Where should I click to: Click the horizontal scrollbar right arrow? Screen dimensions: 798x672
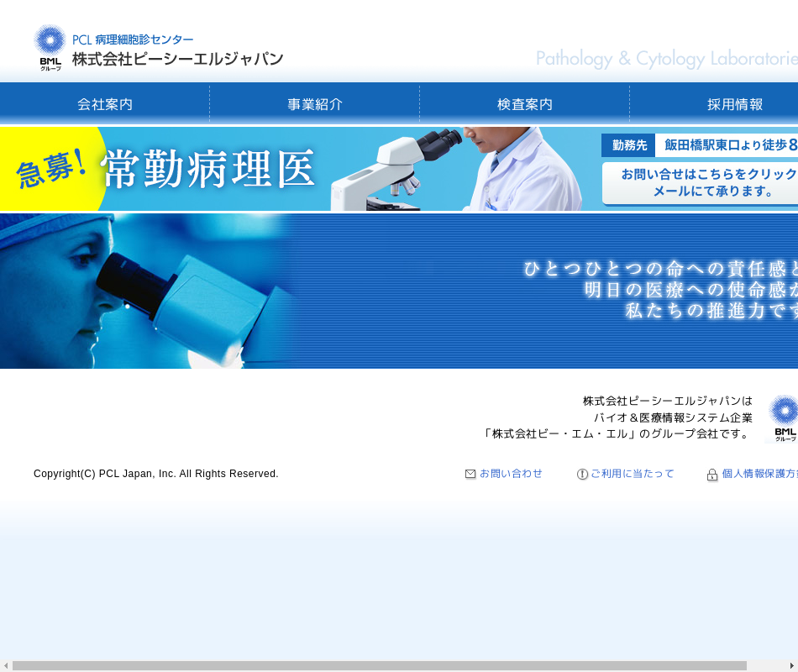791,666
